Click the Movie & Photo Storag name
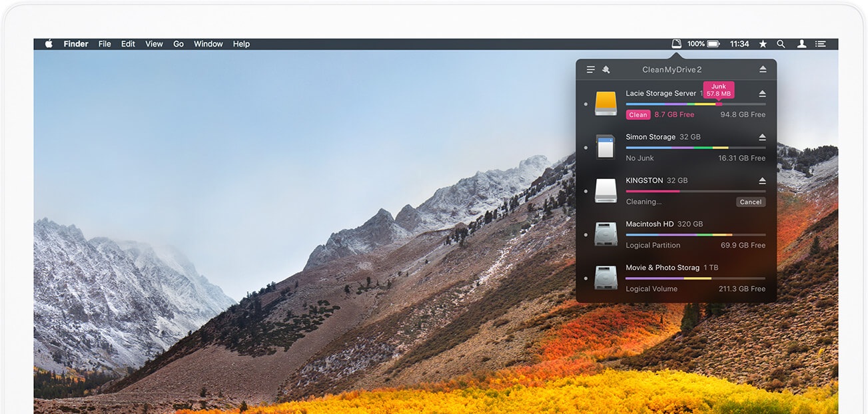868x414 pixels. 663,268
